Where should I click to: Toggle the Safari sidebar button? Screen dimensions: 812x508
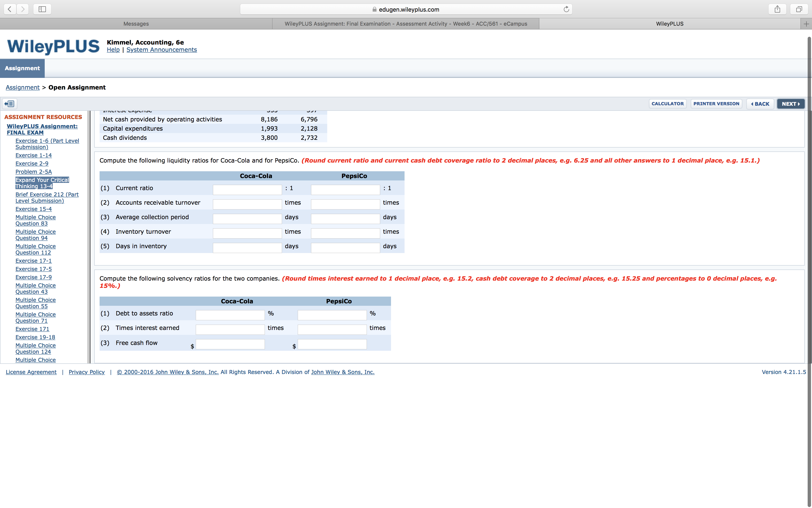point(42,9)
